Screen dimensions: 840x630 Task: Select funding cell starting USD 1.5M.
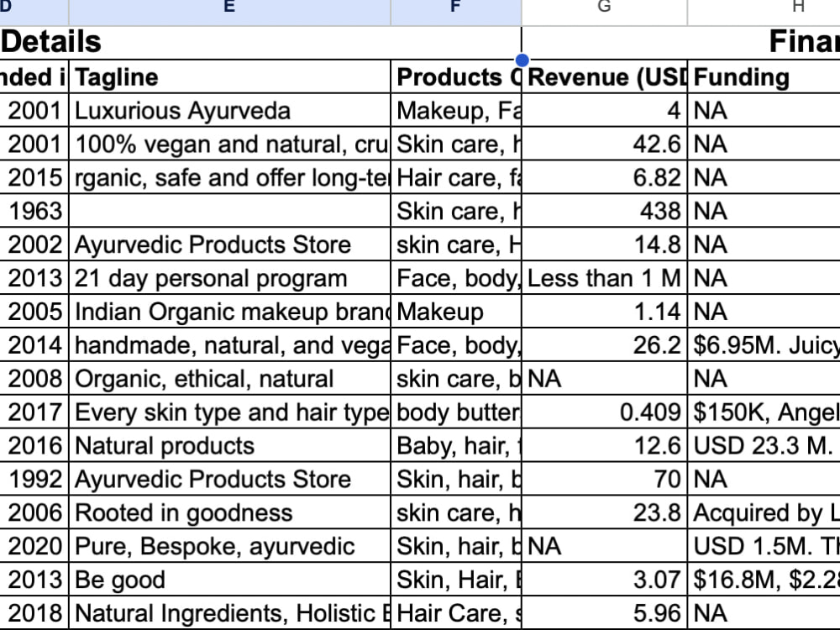point(764,546)
